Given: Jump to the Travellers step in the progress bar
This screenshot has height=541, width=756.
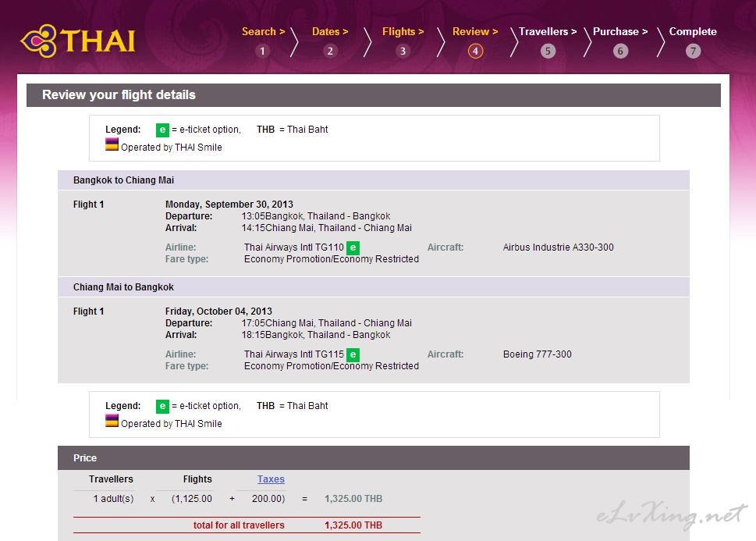Looking at the screenshot, I should (548, 31).
